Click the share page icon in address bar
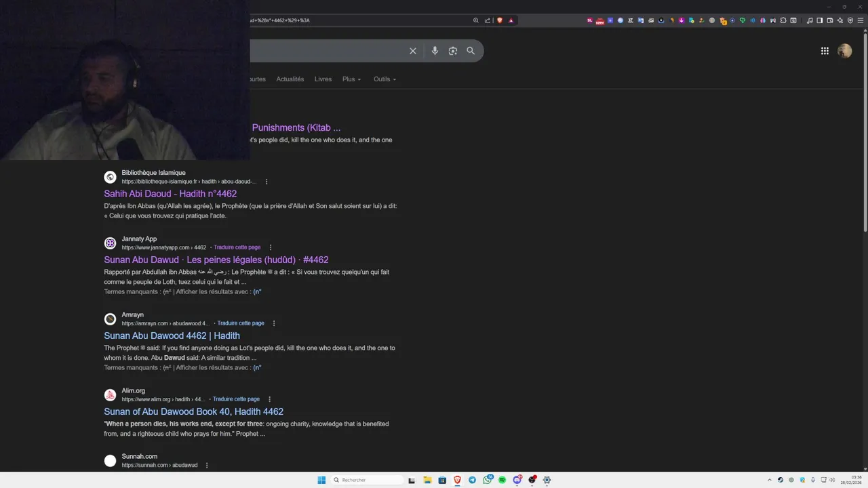Screen dimensions: 868x488 pos(487,20)
